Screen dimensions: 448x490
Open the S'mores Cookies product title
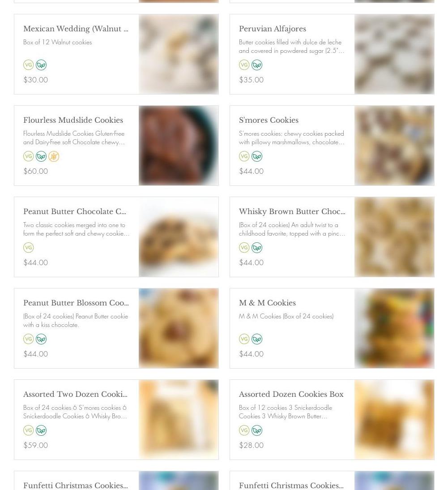(x=269, y=120)
